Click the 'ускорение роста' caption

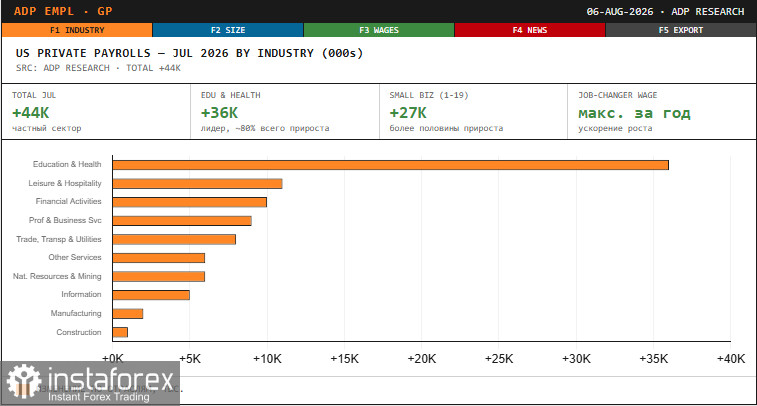(615, 128)
